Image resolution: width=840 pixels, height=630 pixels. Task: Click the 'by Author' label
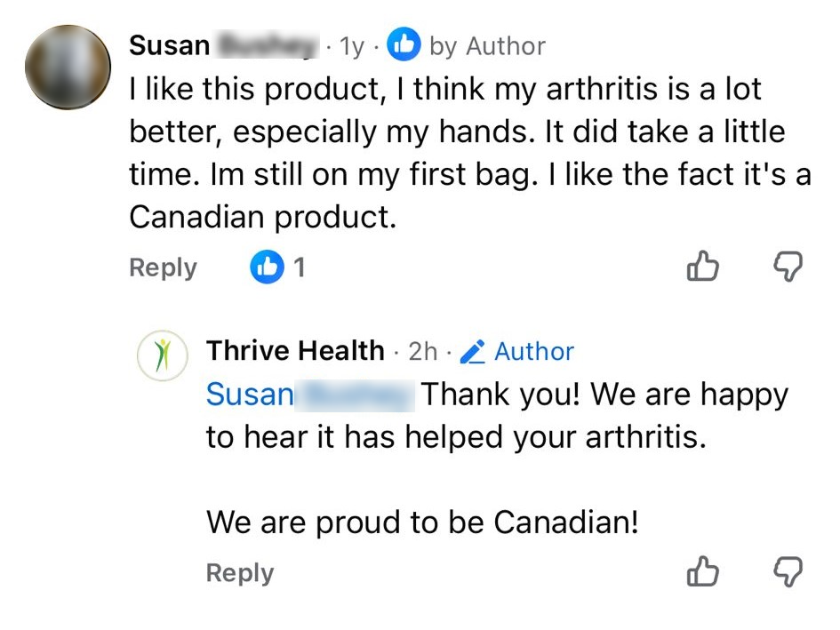(487, 45)
